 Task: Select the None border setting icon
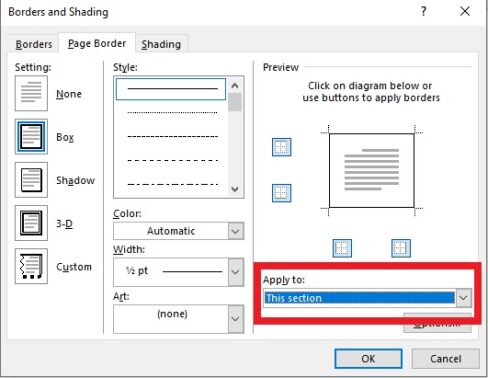(x=31, y=93)
